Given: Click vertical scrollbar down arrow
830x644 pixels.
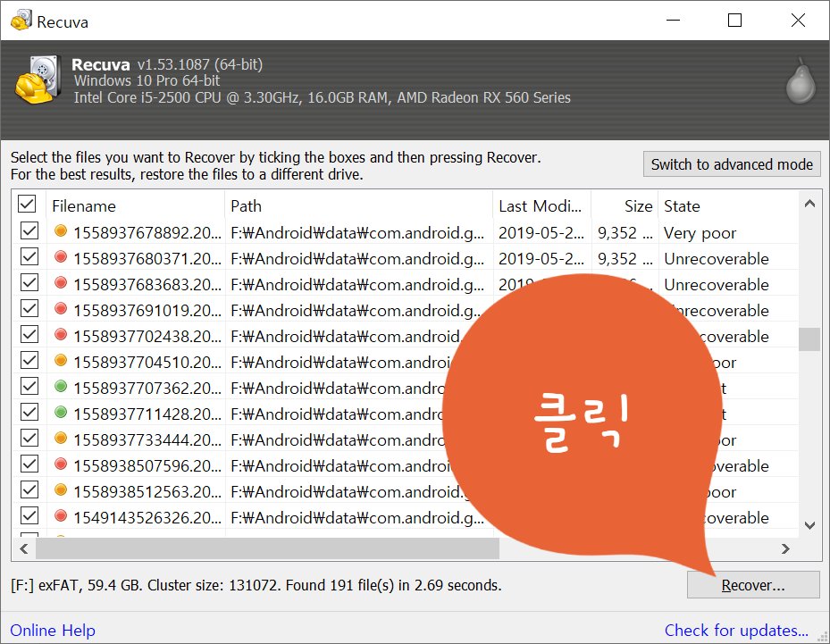Looking at the screenshot, I should click(809, 525).
